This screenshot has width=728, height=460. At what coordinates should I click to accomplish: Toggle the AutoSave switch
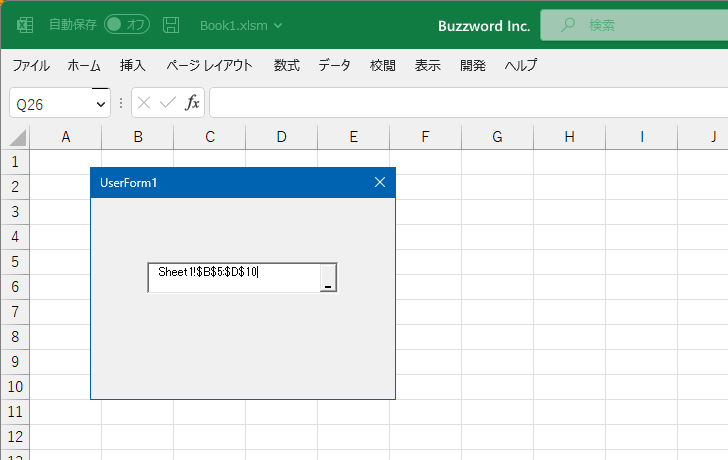point(127,25)
